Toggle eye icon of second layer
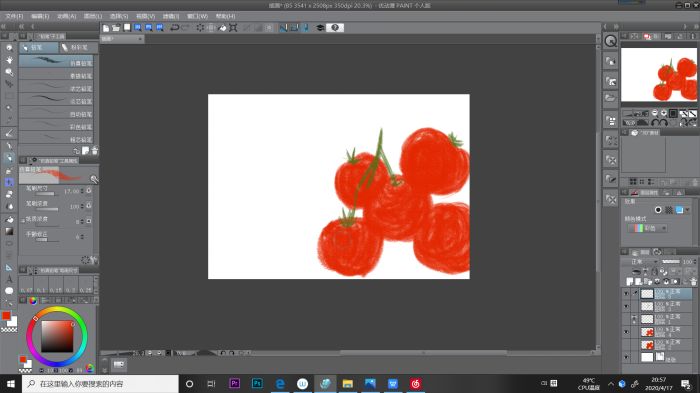 (x=626, y=306)
